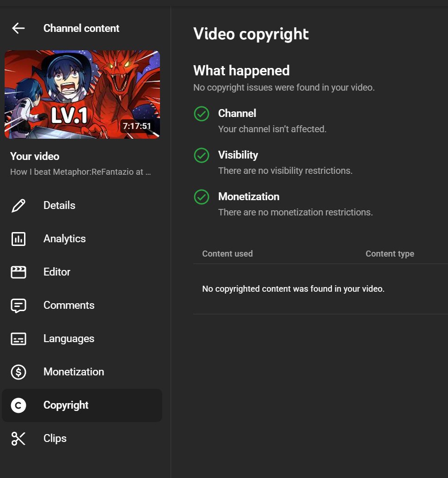Open the video thumbnail preview

click(82, 94)
